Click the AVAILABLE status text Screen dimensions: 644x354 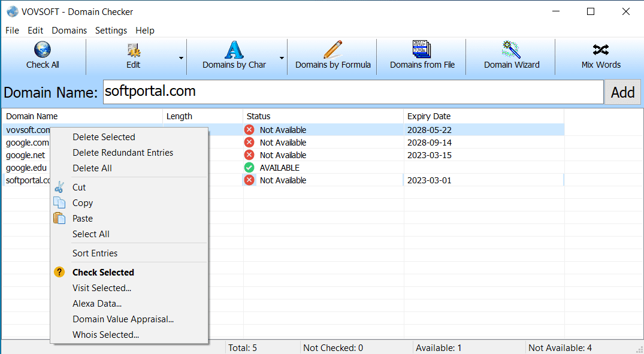(280, 168)
